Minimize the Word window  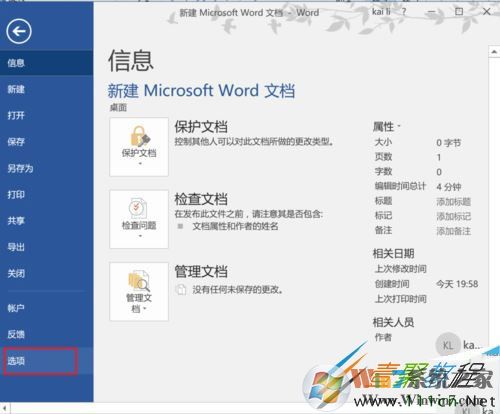[432, 12]
